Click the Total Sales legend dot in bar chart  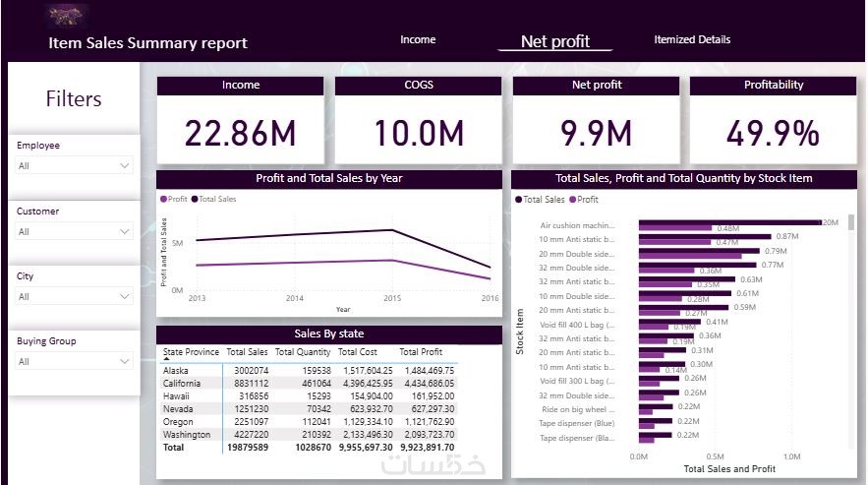click(x=518, y=200)
